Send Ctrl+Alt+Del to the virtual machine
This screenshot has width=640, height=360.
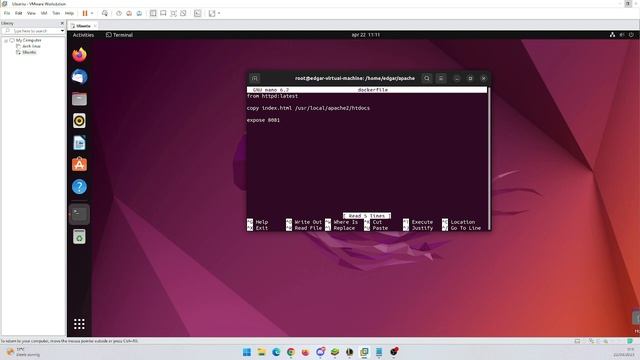105,13
